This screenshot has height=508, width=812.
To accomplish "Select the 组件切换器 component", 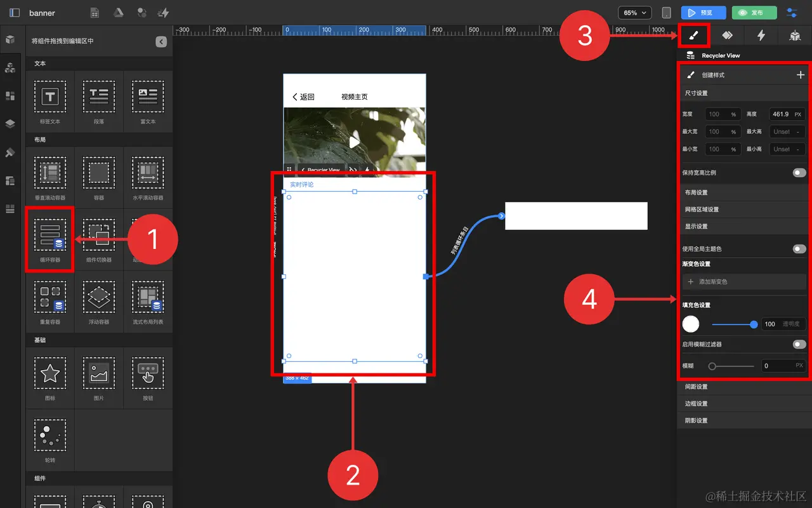I will click(99, 239).
